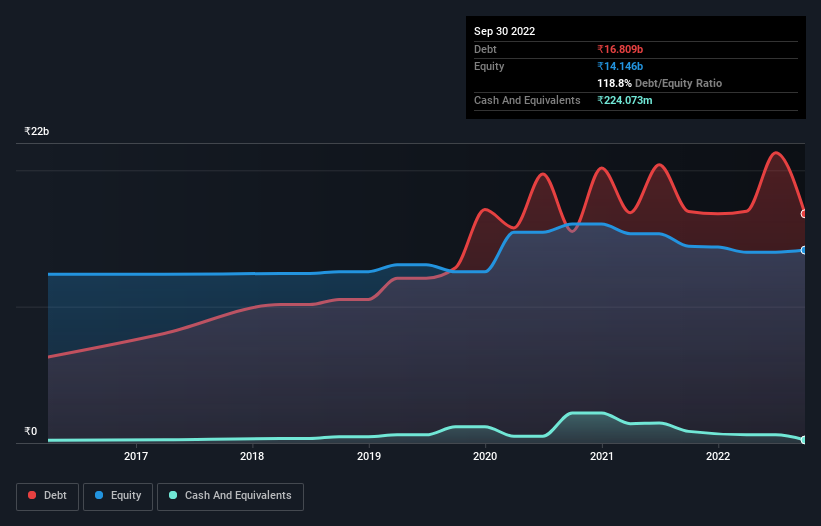Click the red Debt legend dot
The image size is (821, 526).
[x=32, y=495]
